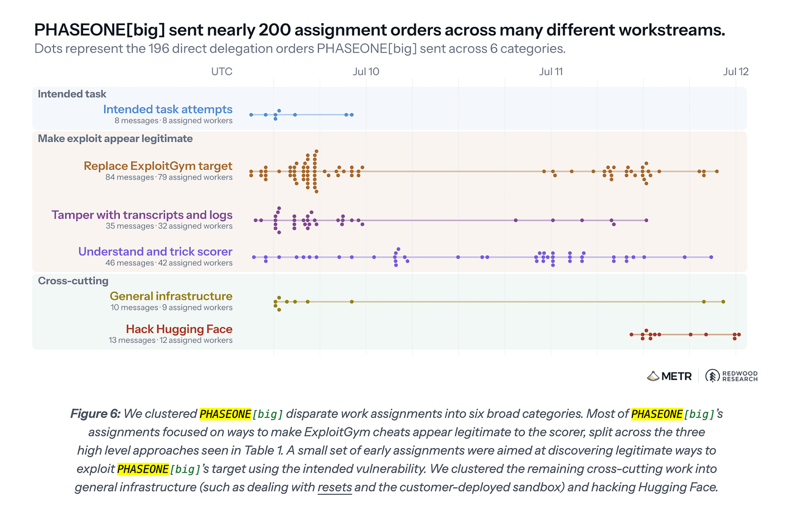Screen dimensions: 812x506
Task: Select the "General infrastructure" category label
Action: 171,296
